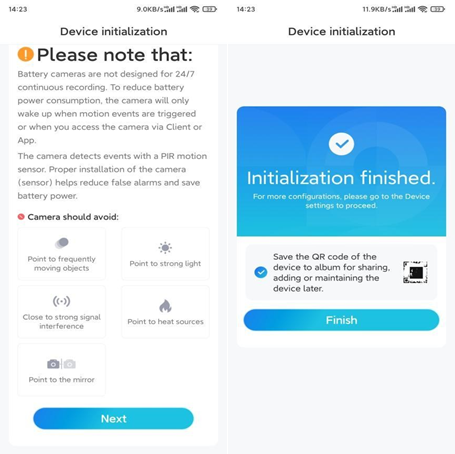Tap the signal interference icon
This screenshot has width=455, height=454.
click(62, 301)
